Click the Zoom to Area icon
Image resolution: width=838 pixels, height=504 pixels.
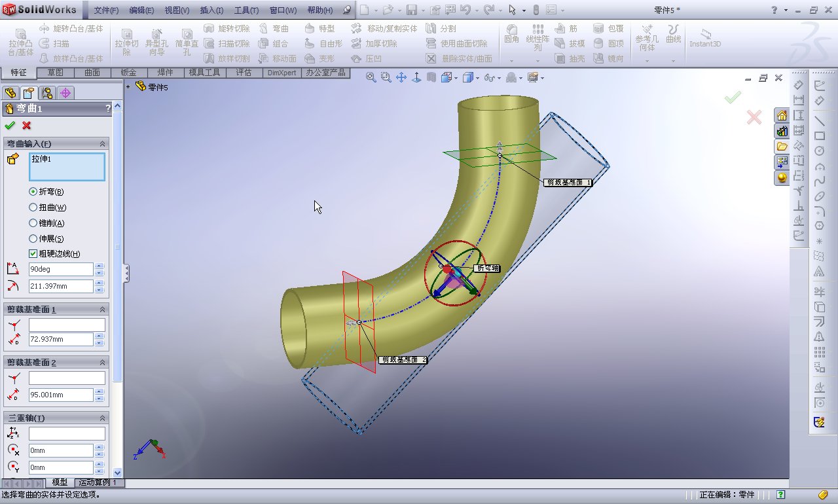click(386, 77)
